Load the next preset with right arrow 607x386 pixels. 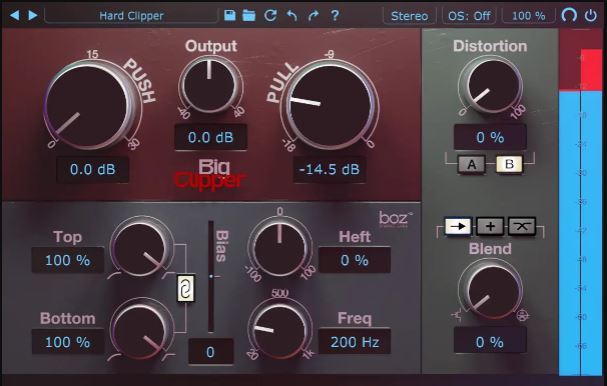(33, 15)
